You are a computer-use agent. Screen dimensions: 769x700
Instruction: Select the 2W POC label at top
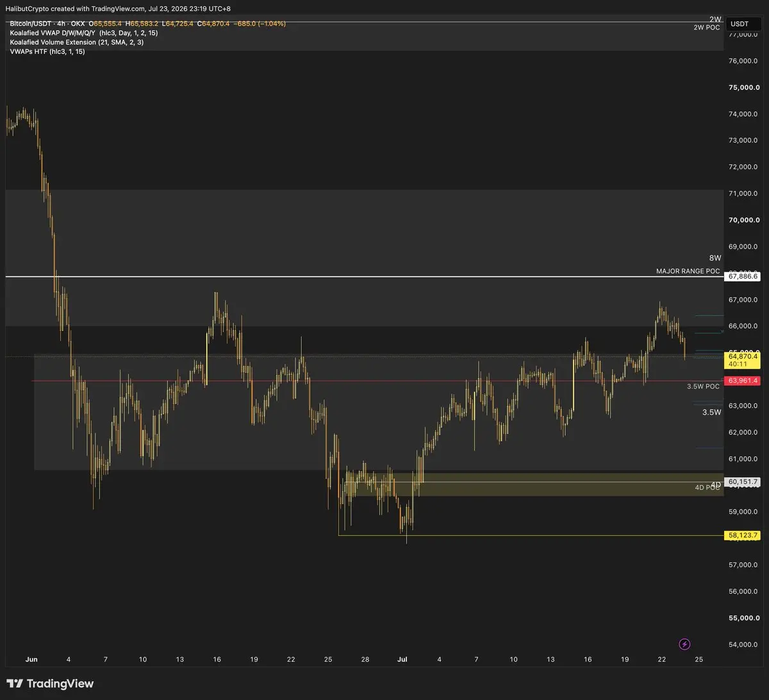(707, 28)
